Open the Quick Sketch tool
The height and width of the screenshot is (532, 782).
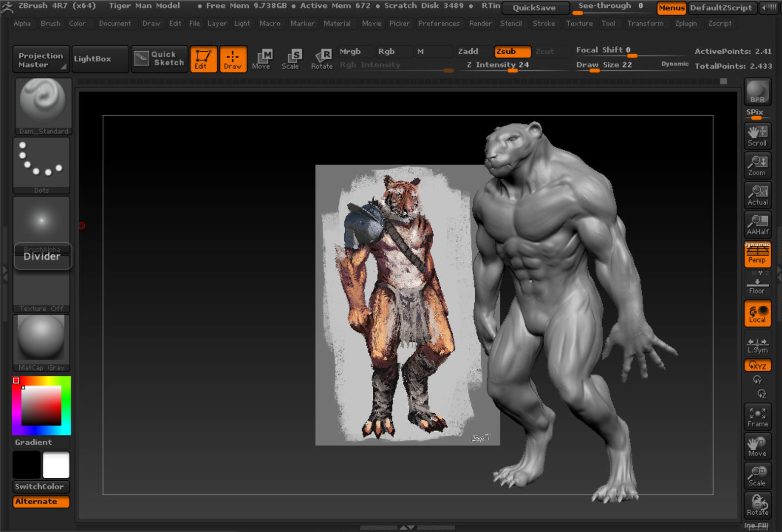tap(159, 59)
